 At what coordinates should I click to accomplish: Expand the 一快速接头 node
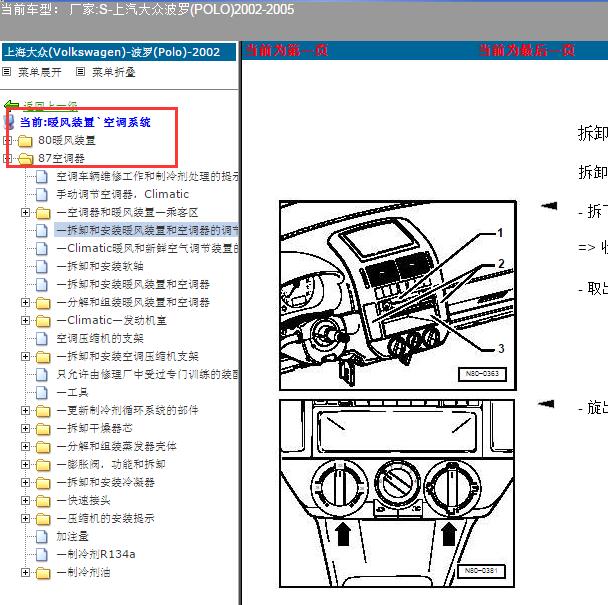(25, 500)
